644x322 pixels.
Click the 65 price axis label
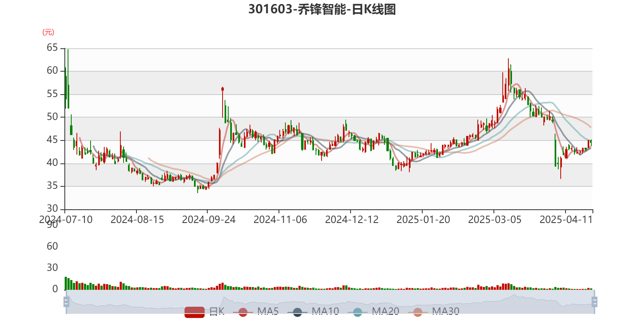(52, 48)
